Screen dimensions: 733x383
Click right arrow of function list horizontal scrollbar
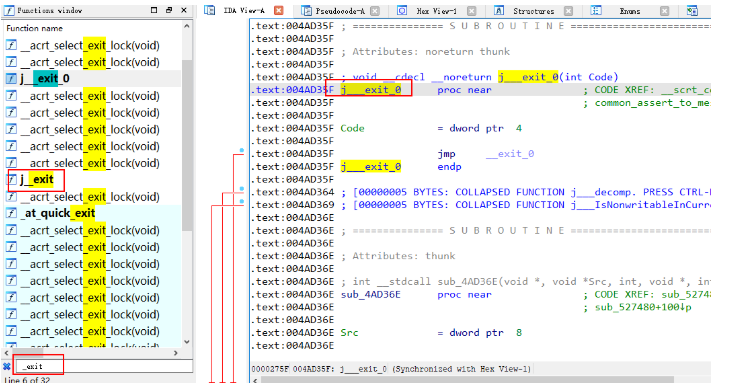tap(176, 353)
